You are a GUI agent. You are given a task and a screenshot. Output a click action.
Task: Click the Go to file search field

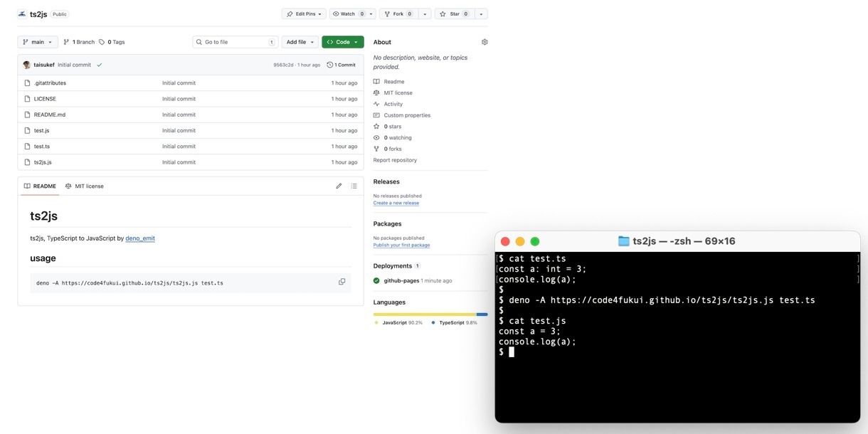[234, 42]
